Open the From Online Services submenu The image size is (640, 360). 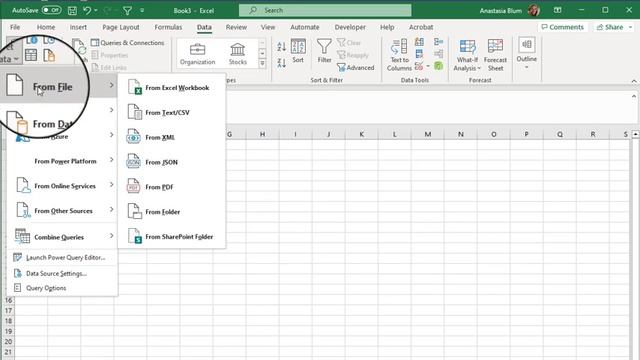(x=61, y=186)
